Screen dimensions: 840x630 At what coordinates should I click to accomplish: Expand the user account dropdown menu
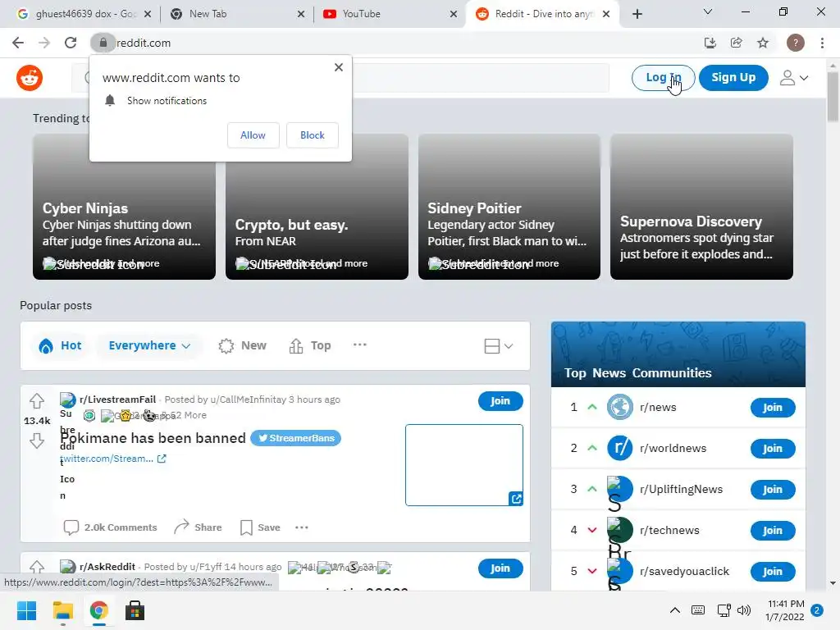pos(793,78)
